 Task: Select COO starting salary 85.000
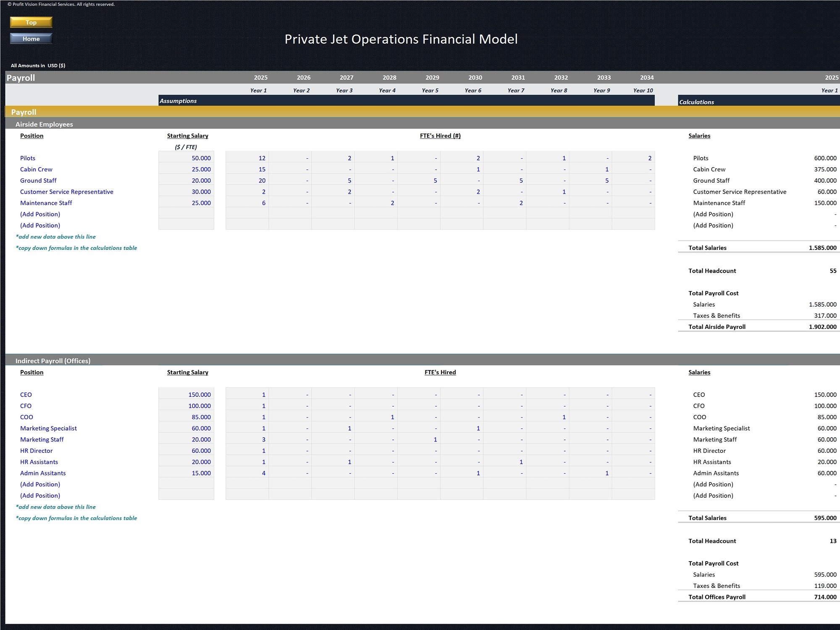186,417
